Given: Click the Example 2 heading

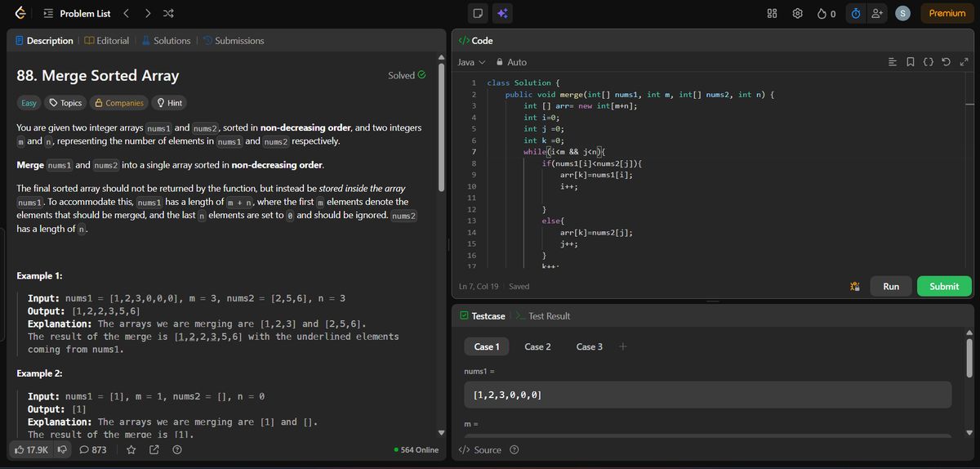Looking at the screenshot, I should (x=39, y=373).
